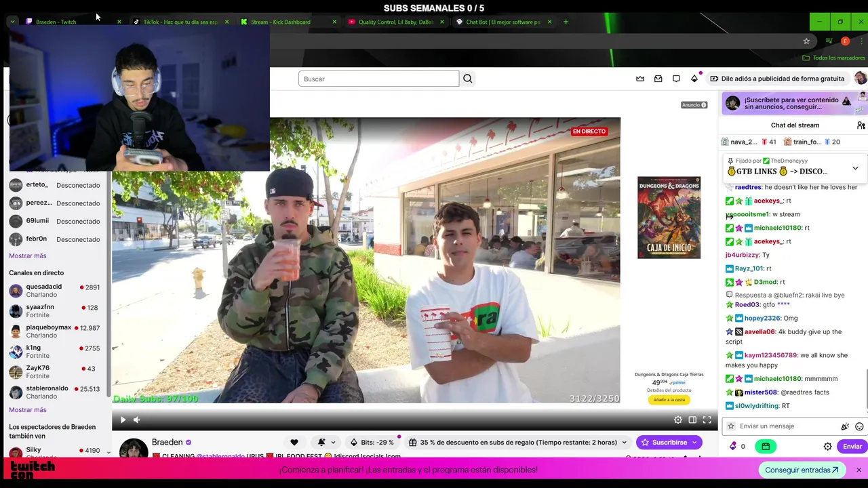Close the Stream - Kick Dashboard tab
868x488 pixels.
334,22
